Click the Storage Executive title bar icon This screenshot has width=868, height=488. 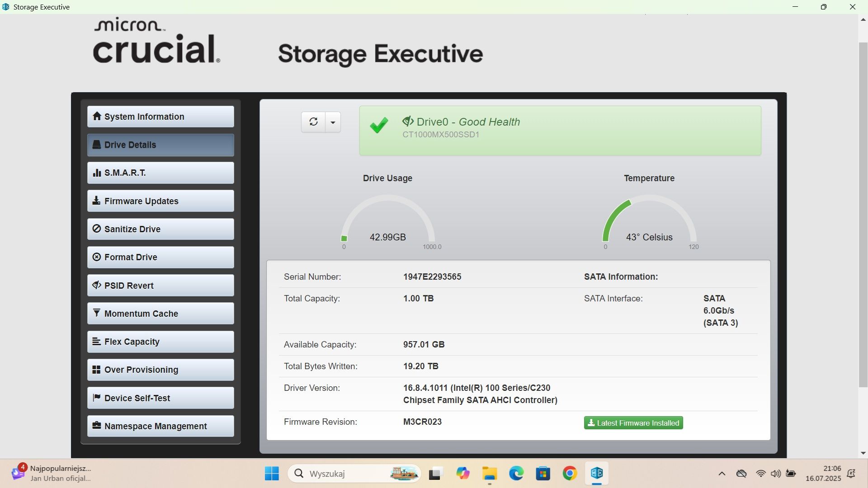[x=6, y=7]
